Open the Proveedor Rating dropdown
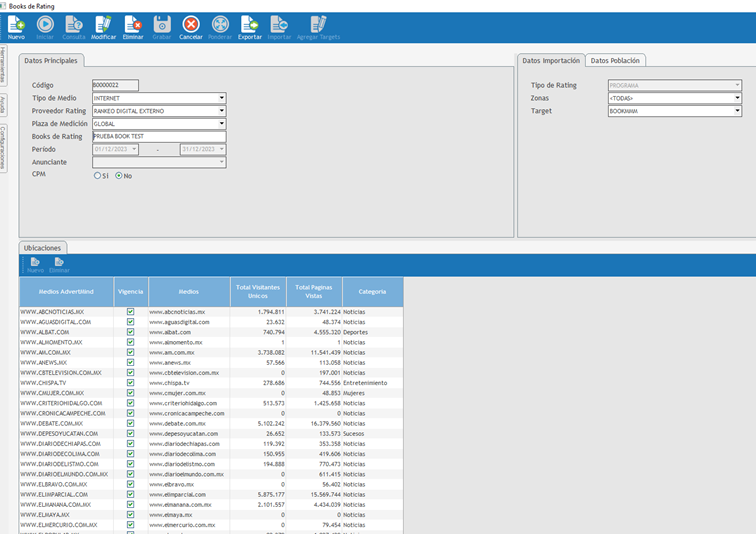 pyautogui.click(x=221, y=111)
